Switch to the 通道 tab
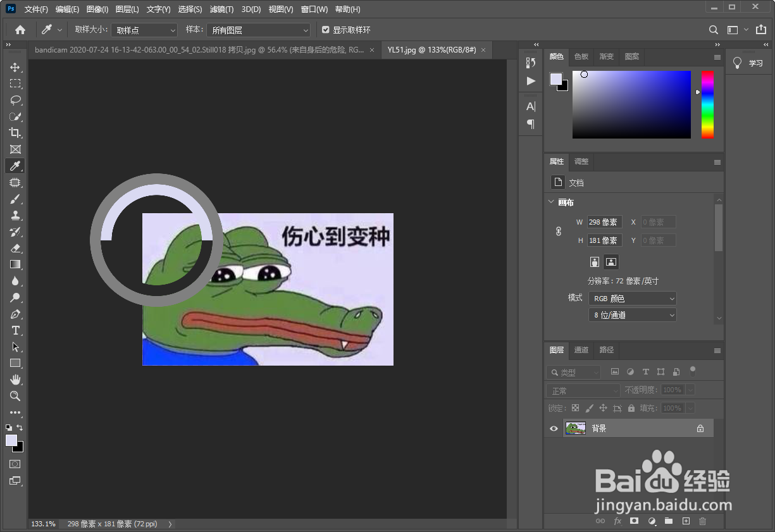 click(x=581, y=350)
